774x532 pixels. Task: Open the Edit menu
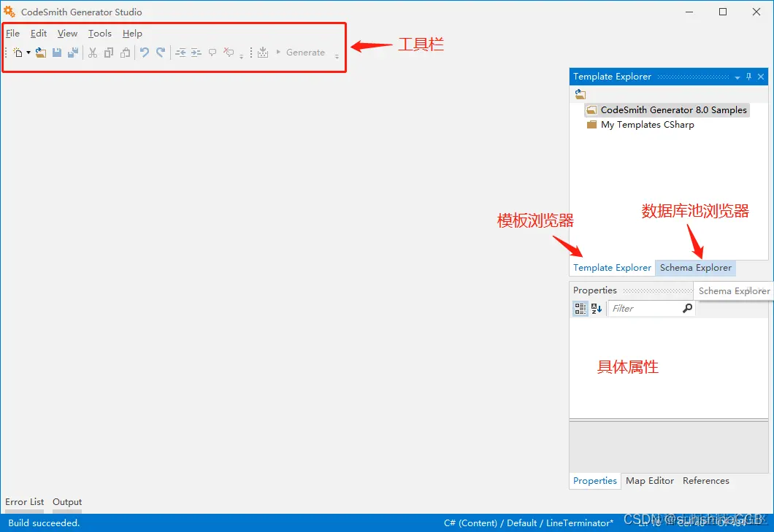pos(39,33)
